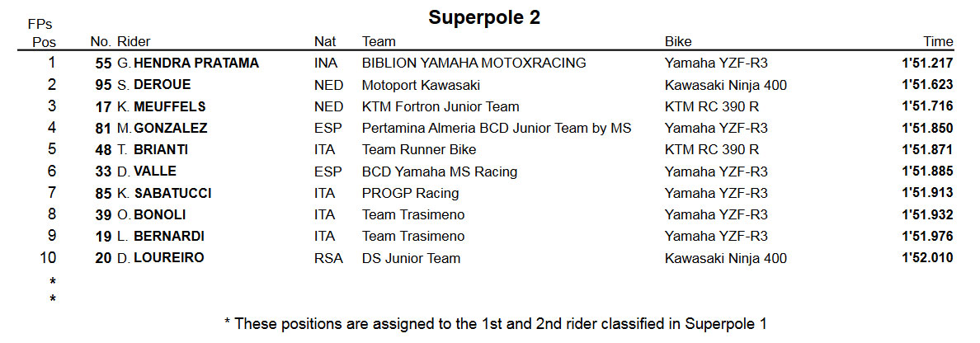Select M. GONZALEZ rider name

coord(162,128)
